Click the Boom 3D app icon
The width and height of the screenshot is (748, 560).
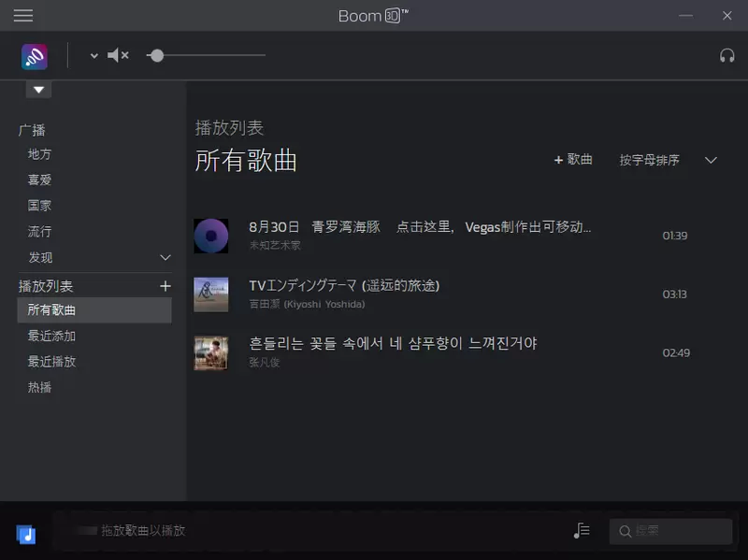click(x=35, y=57)
